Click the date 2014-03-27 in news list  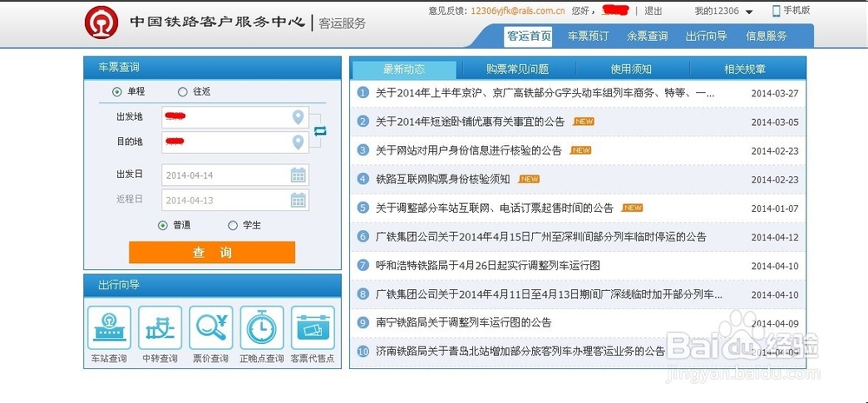tap(774, 94)
